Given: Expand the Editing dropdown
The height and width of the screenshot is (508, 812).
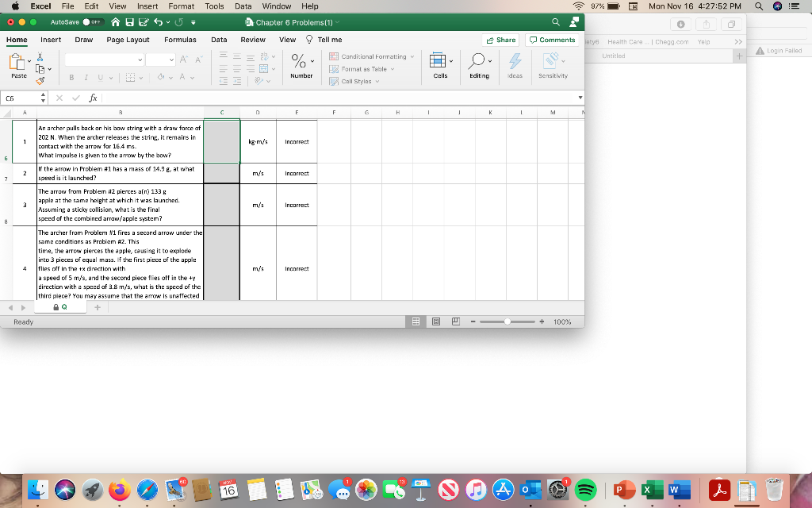Looking at the screenshot, I should (x=490, y=61).
